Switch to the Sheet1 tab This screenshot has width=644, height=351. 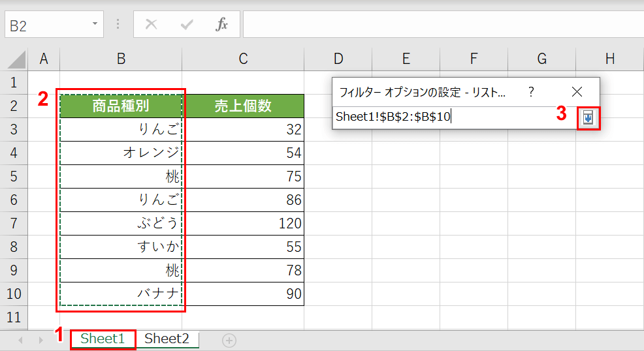[x=103, y=339]
